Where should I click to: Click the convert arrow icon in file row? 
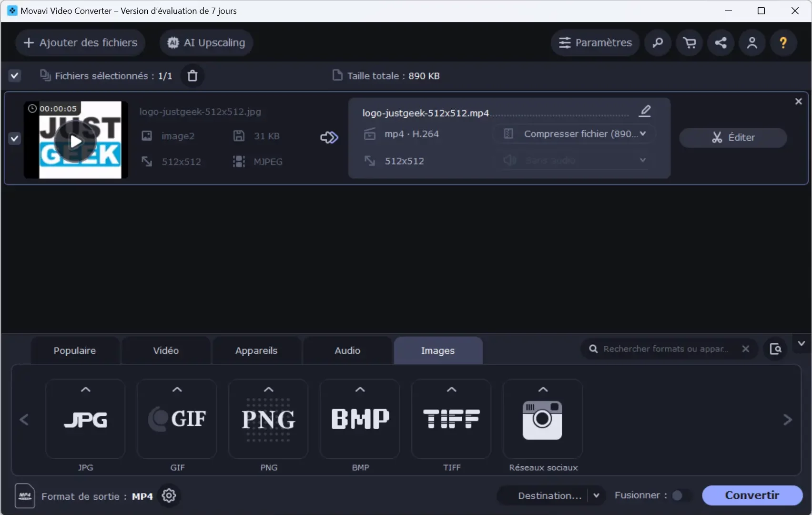[329, 137]
